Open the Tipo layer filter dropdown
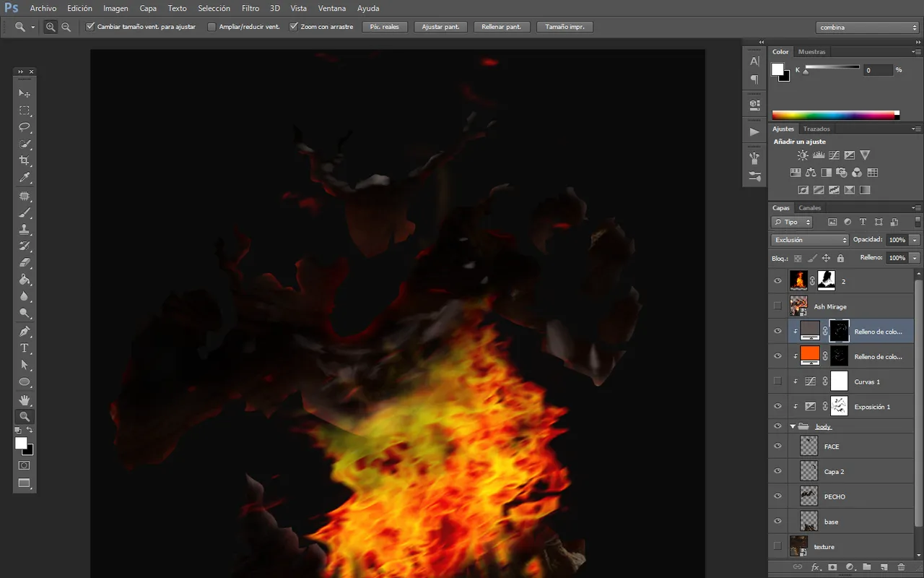 click(x=792, y=223)
